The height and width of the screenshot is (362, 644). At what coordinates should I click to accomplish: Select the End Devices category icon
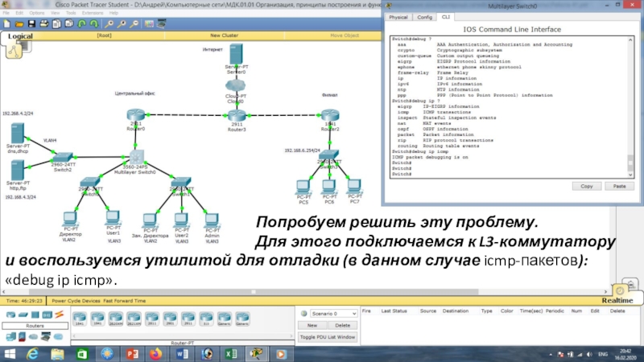click(x=10, y=337)
